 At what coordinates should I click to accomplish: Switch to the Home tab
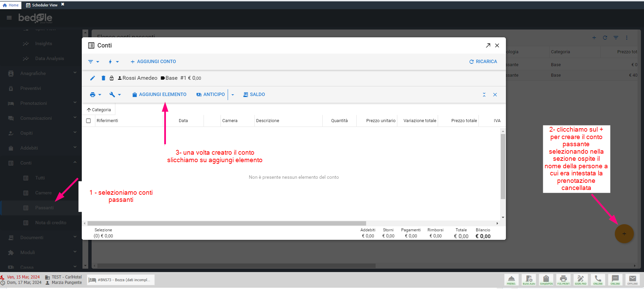click(11, 5)
